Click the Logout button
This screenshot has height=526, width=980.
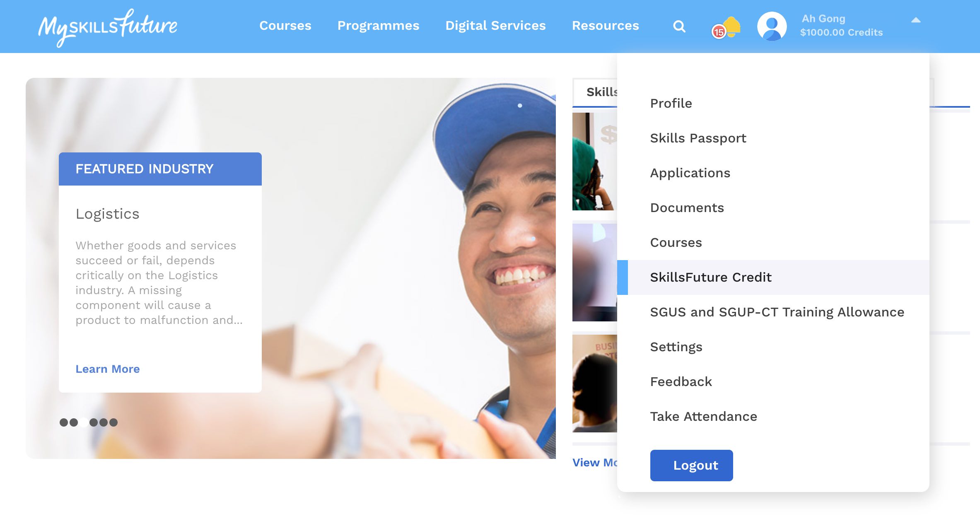(x=692, y=464)
